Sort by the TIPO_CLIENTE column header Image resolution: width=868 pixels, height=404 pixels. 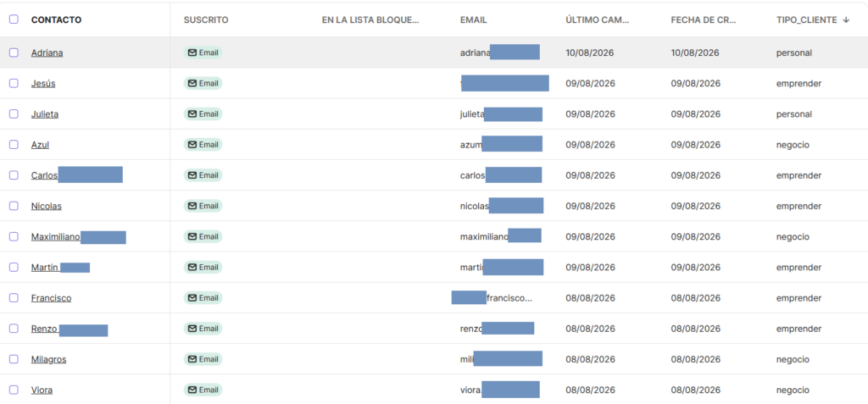(x=807, y=20)
